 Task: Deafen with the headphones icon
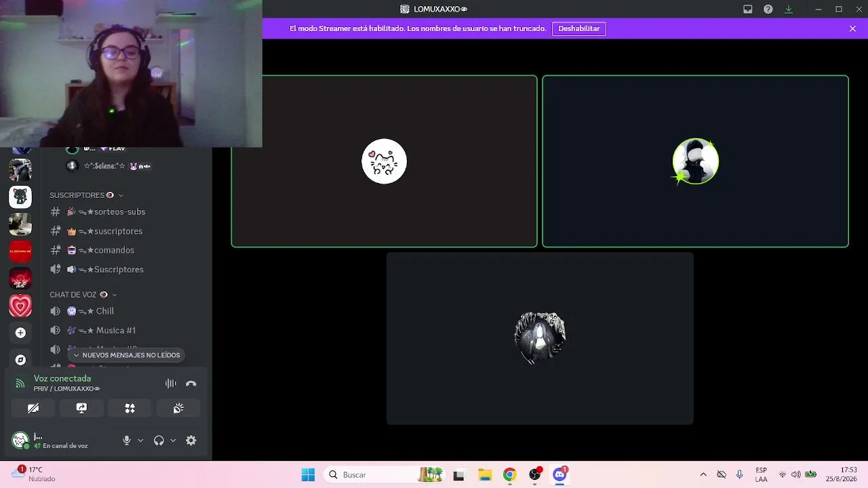[159, 441]
